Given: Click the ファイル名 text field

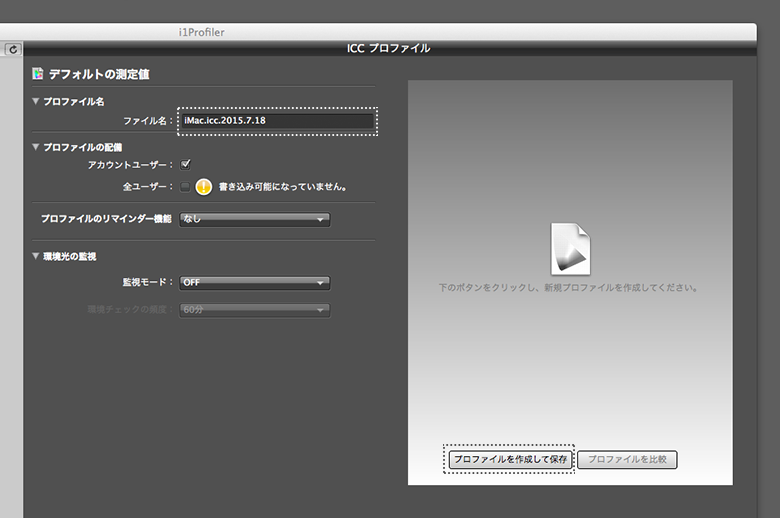Looking at the screenshot, I should click(276, 121).
